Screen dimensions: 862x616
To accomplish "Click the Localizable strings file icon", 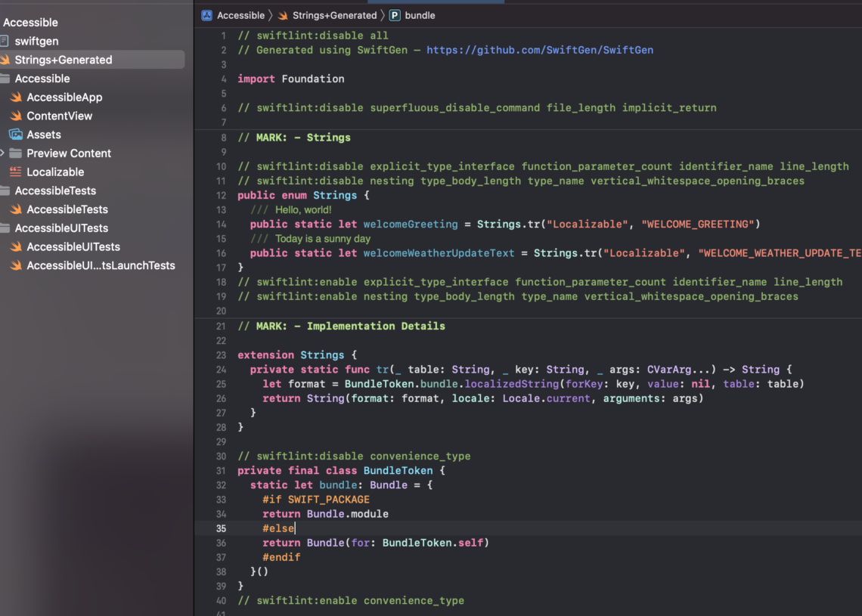I will (16, 172).
